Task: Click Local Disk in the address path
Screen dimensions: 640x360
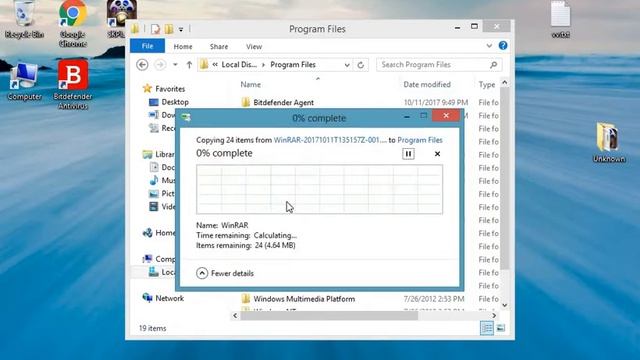Action: pos(239,64)
